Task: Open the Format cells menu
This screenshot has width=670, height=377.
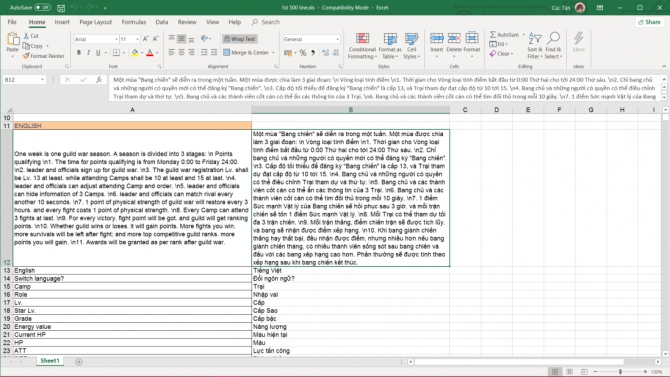Action: click(x=472, y=44)
